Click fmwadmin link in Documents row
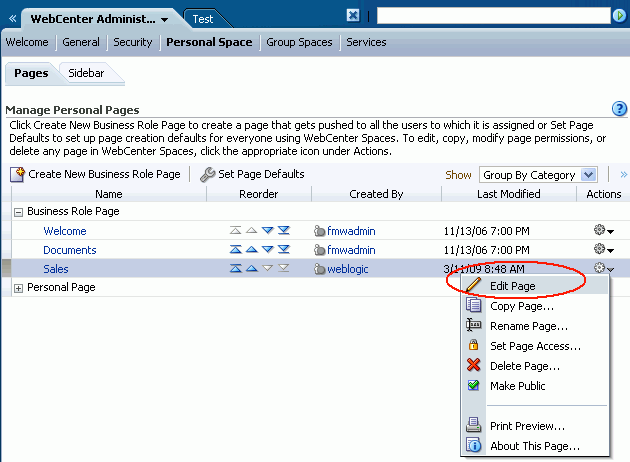This screenshot has height=462, width=630. [x=351, y=250]
